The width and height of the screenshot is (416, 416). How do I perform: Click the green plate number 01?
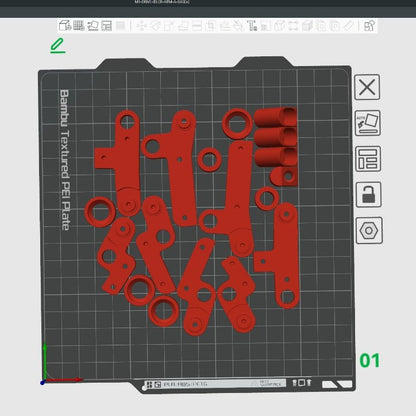(x=370, y=360)
